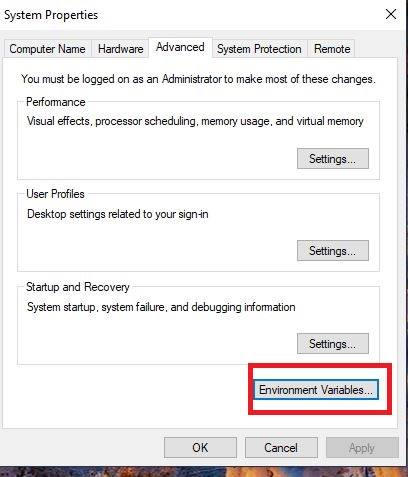Image resolution: width=408 pixels, height=477 pixels.
Task: Open Startup and Recovery Settings
Action: tap(333, 343)
